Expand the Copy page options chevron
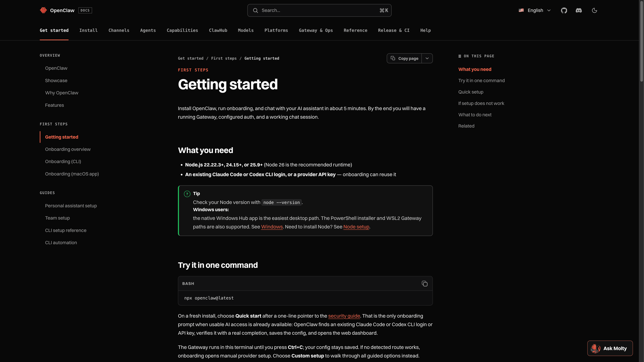The height and width of the screenshot is (362, 644). click(427, 58)
